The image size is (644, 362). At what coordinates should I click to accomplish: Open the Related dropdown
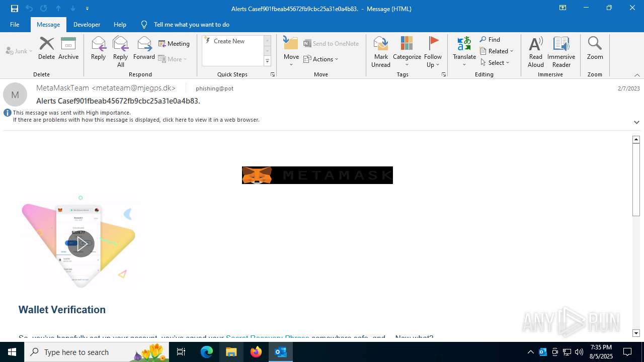(x=497, y=51)
